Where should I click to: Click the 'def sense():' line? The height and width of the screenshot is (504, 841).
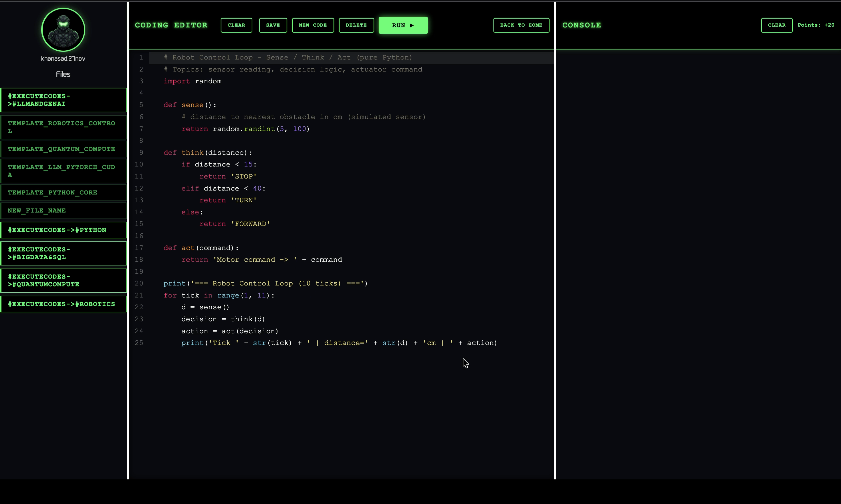pyautogui.click(x=190, y=105)
